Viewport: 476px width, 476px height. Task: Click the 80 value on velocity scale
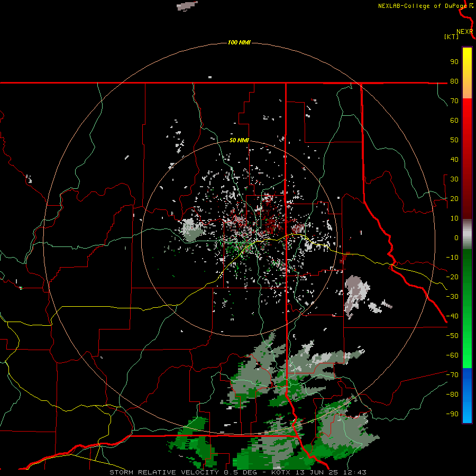click(454, 81)
